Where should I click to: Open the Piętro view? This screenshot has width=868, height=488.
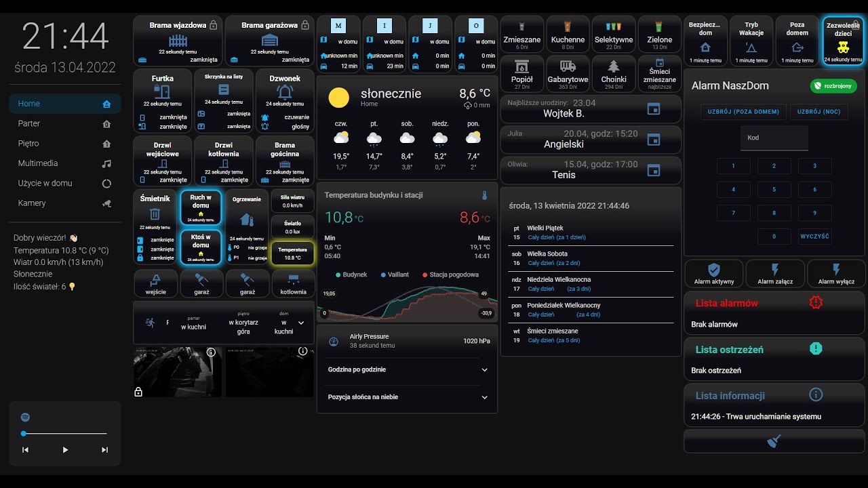click(65, 144)
